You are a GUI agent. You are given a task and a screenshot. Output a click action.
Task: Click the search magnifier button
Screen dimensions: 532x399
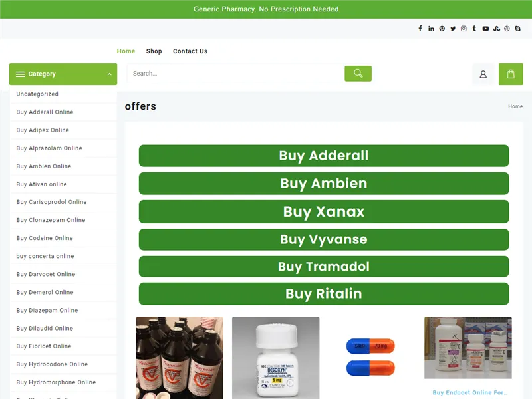[358, 73]
